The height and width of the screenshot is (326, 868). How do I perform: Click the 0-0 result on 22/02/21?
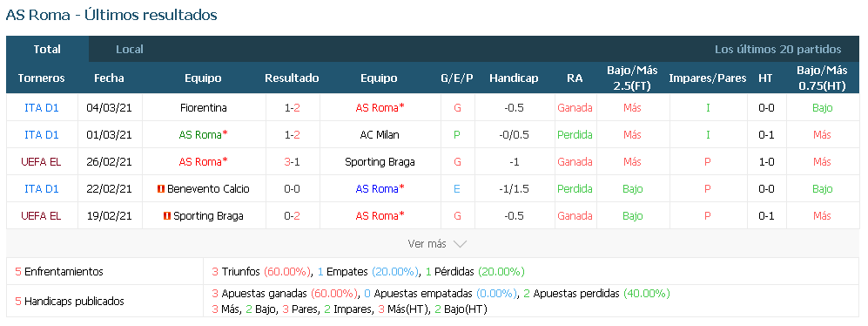293,189
